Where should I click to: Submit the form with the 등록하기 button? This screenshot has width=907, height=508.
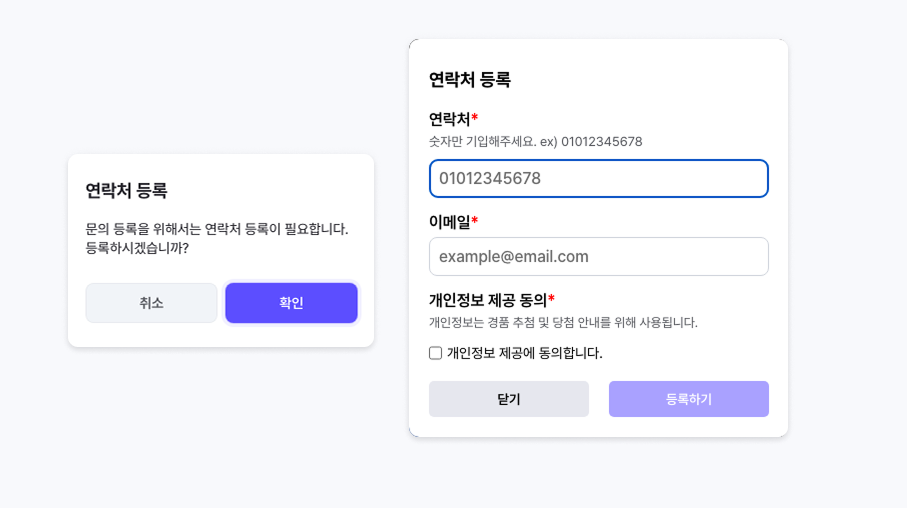[x=688, y=399]
